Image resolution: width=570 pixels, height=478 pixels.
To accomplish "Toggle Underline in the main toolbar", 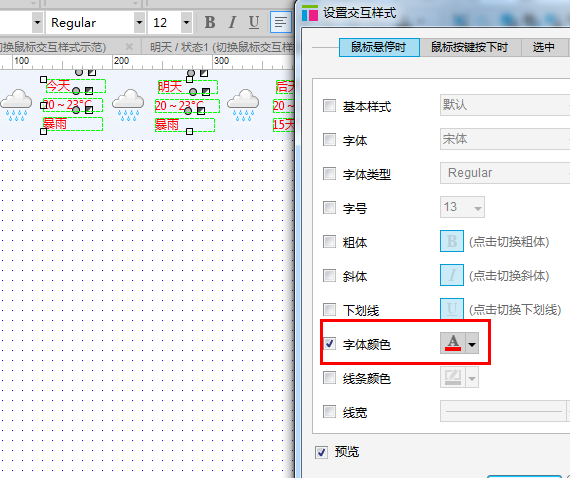I will pos(254,23).
